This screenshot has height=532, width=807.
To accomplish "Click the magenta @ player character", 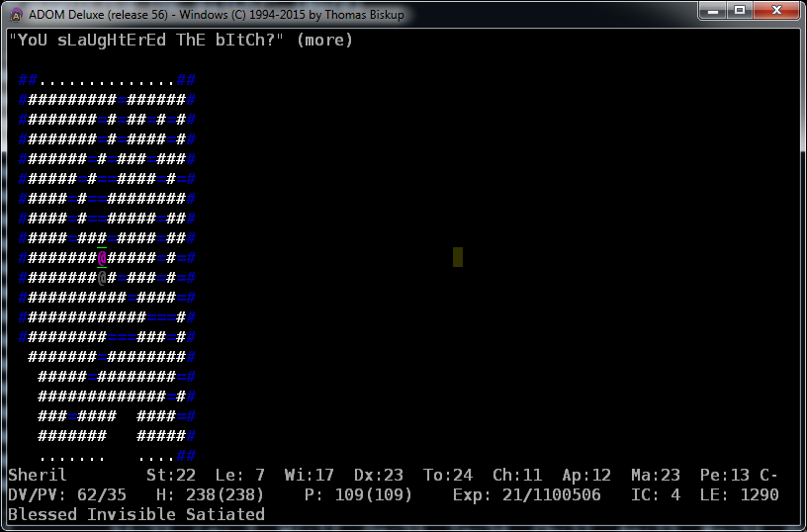I will 102,258.
